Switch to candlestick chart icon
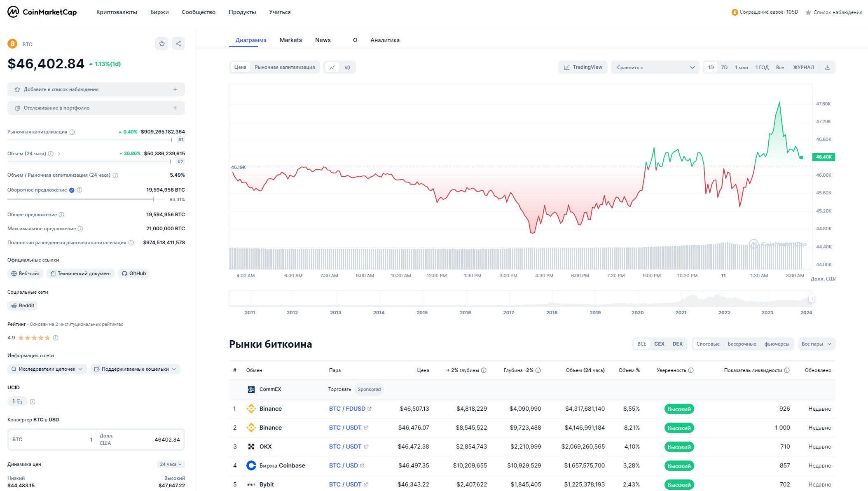This screenshot has width=868, height=491. [347, 67]
